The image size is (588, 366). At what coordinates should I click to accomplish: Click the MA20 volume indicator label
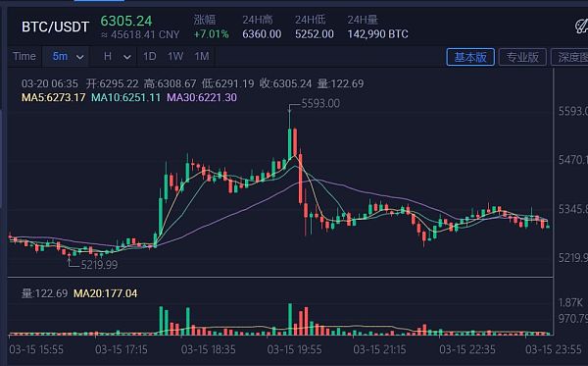click(106, 293)
